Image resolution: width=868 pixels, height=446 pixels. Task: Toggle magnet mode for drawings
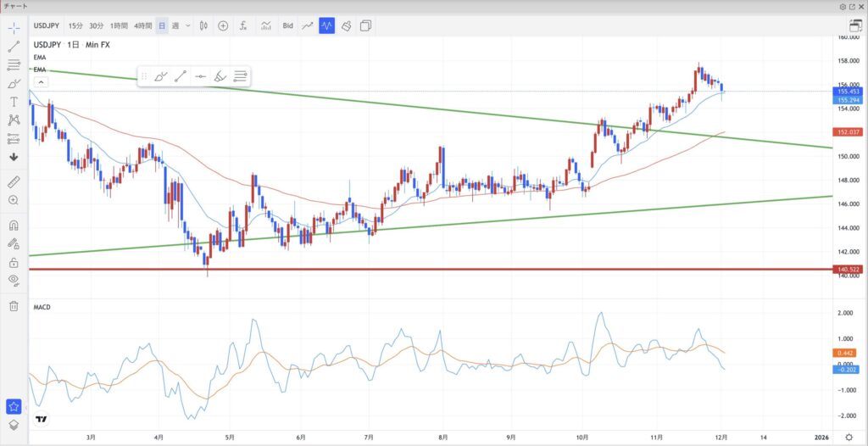(14, 226)
